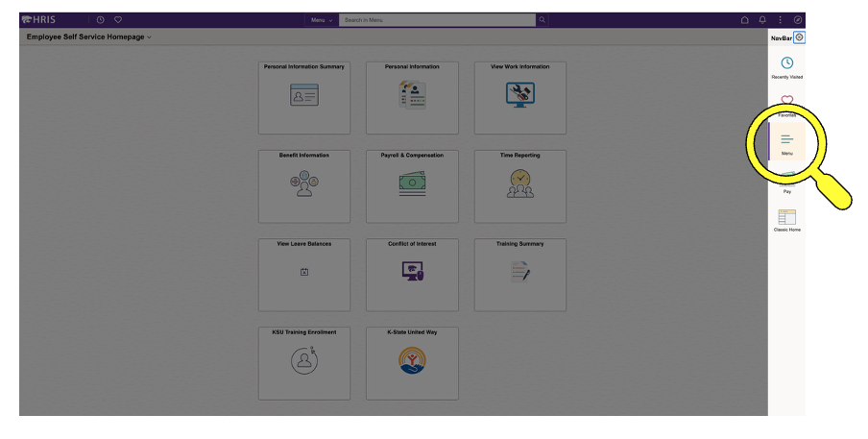
Task: Open Personal Information tile
Action: pos(412,98)
